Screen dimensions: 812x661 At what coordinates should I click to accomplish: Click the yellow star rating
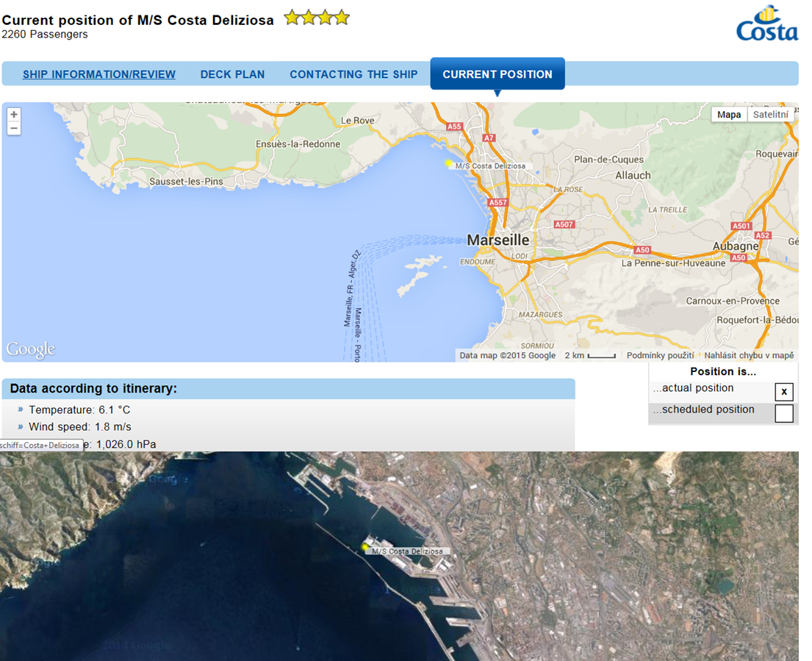[317, 18]
